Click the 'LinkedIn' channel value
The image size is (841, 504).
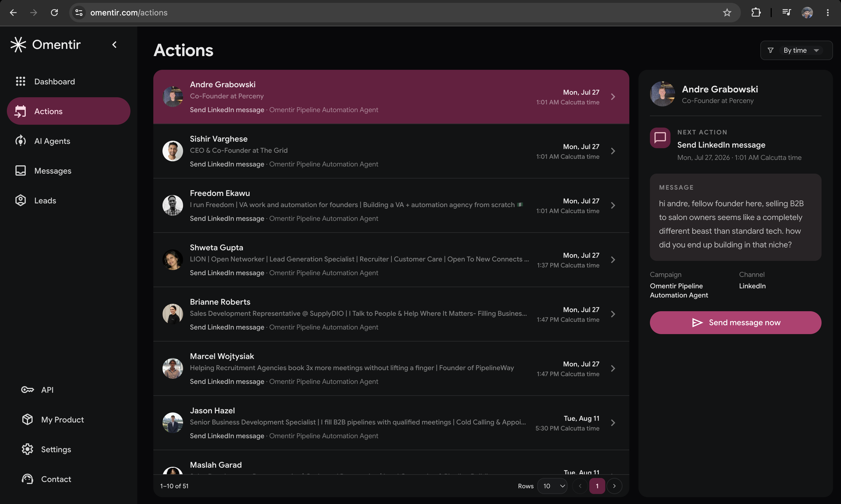tap(752, 286)
